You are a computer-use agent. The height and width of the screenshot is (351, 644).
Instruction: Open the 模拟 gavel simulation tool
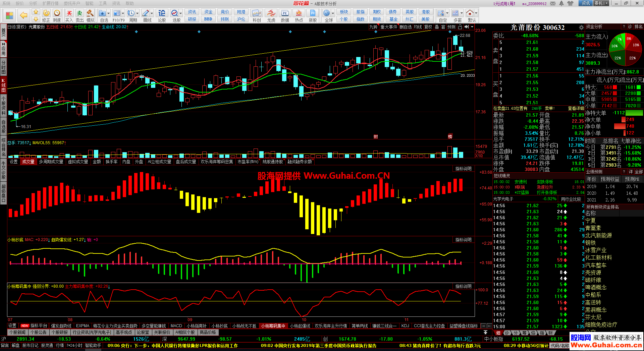(x=90, y=13)
